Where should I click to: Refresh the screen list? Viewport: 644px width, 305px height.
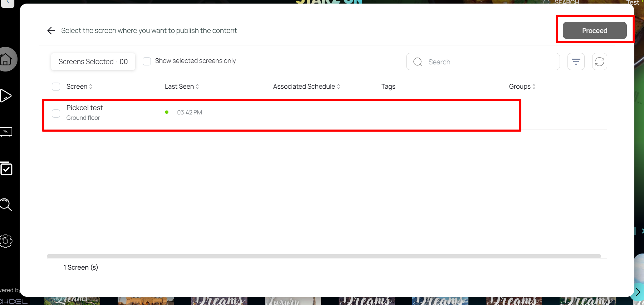599,62
